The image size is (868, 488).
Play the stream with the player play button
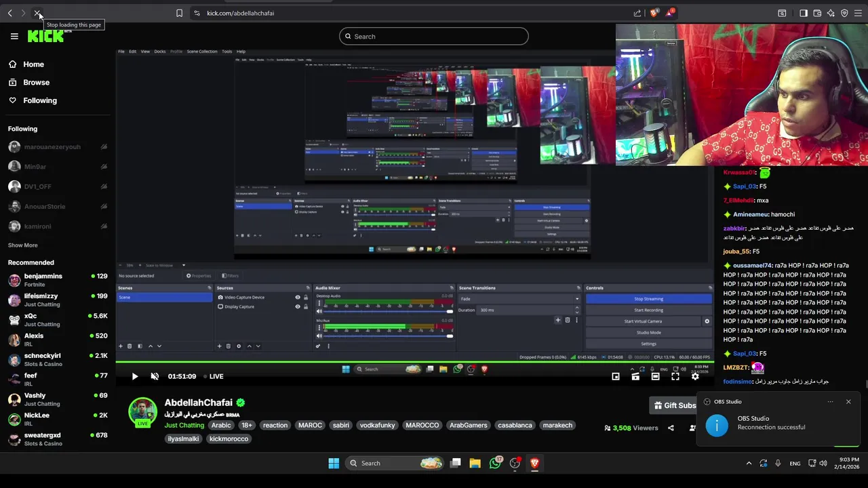(x=134, y=376)
